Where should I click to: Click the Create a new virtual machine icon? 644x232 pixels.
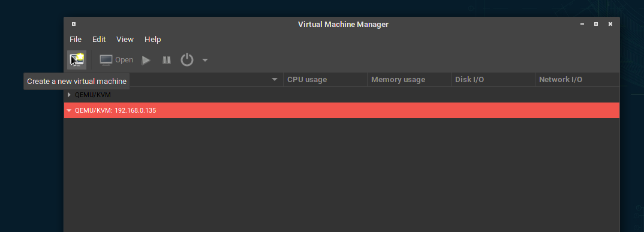77,60
